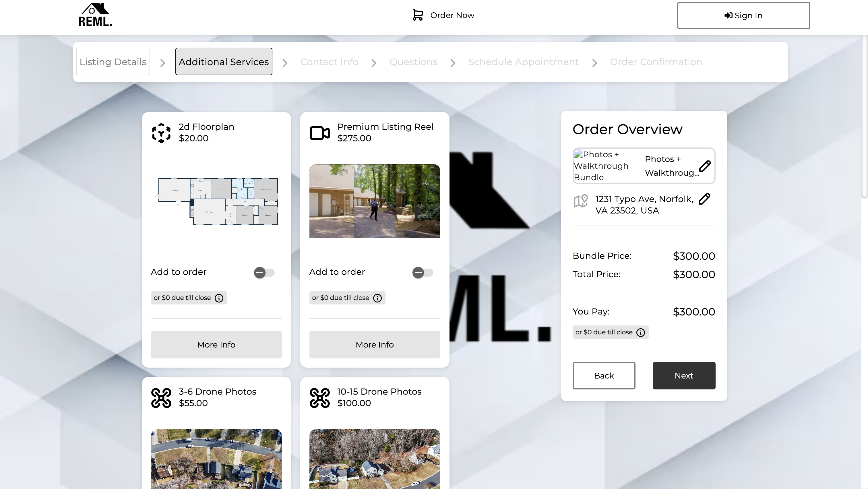Open the 10-15 Drone Photos aerial image
The image size is (868, 489).
(375, 459)
